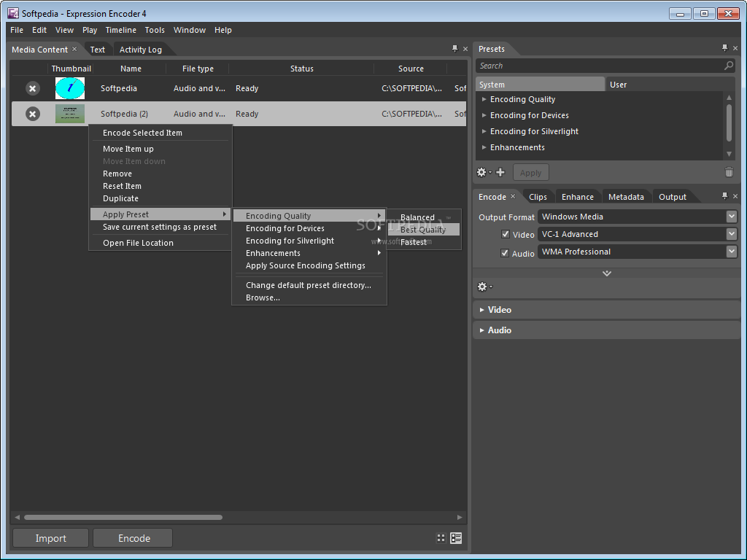Close the Media Content tab
Screen dimensions: 747x560
coord(74,49)
